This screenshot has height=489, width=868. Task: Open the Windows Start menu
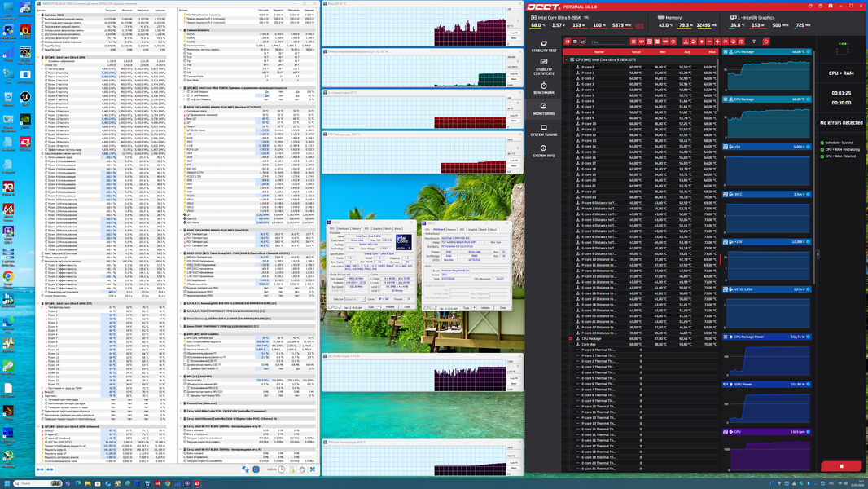[7, 483]
